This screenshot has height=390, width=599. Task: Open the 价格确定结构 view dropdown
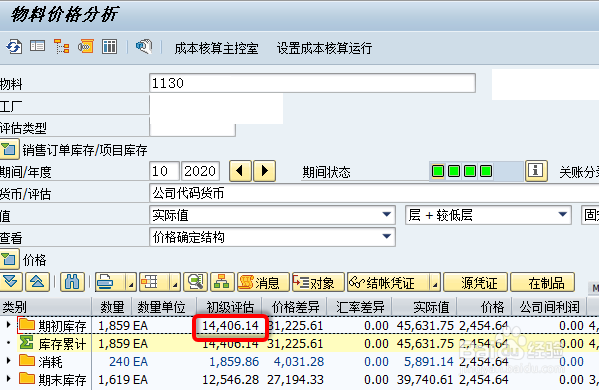[387, 237]
